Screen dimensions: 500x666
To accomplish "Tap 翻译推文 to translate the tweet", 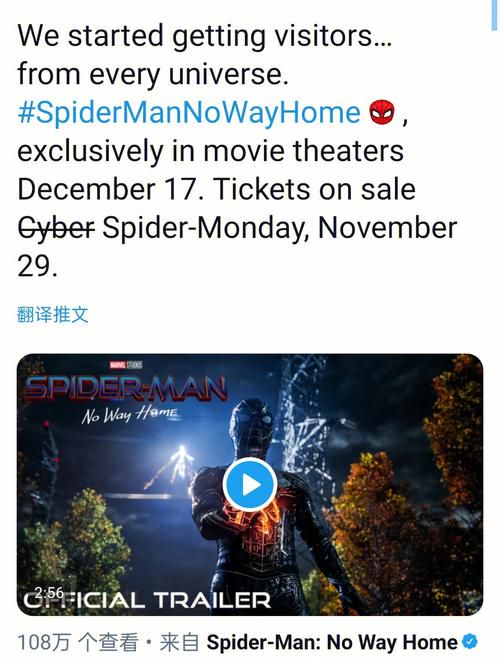I will click(53, 315).
